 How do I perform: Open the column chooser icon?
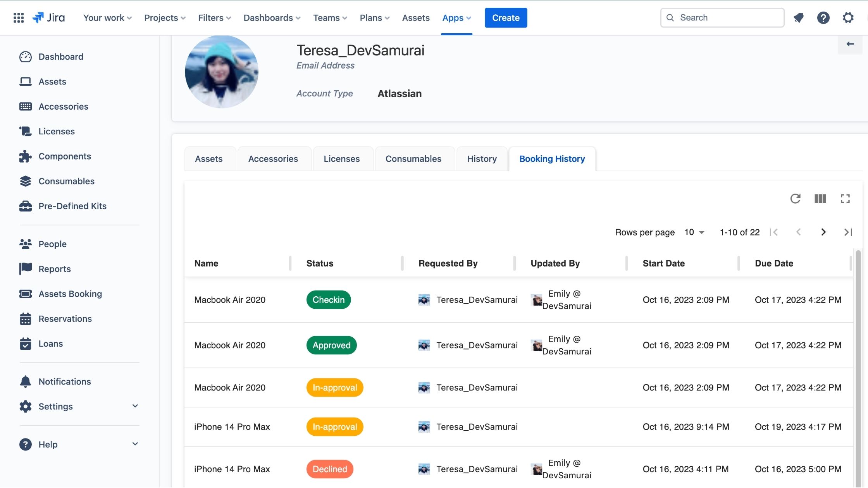point(820,199)
